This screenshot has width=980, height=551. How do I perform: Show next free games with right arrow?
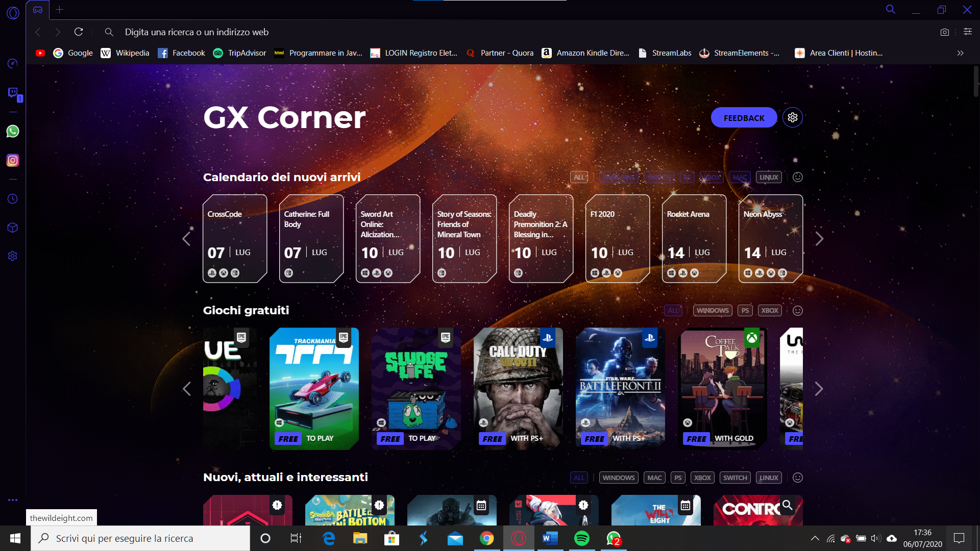pos(819,389)
